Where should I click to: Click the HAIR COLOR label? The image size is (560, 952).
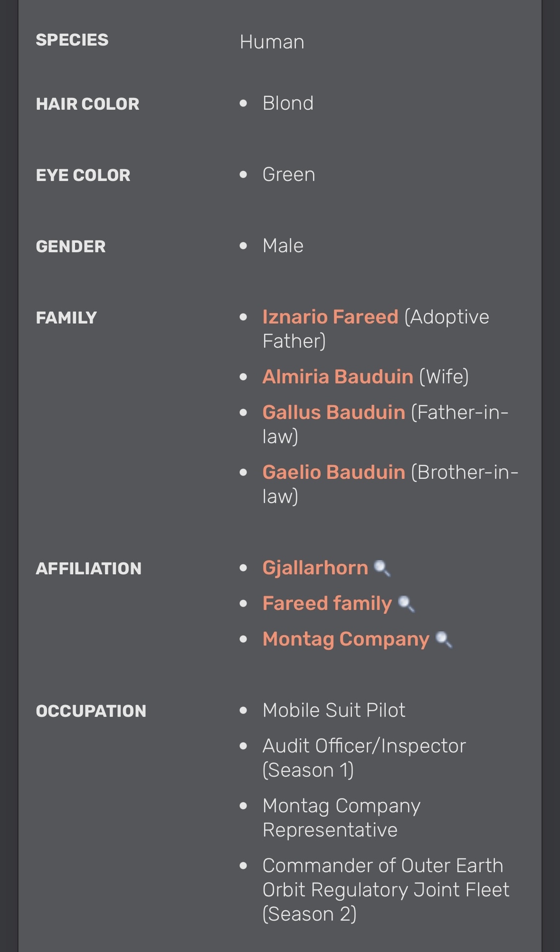click(x=87, y=104)
